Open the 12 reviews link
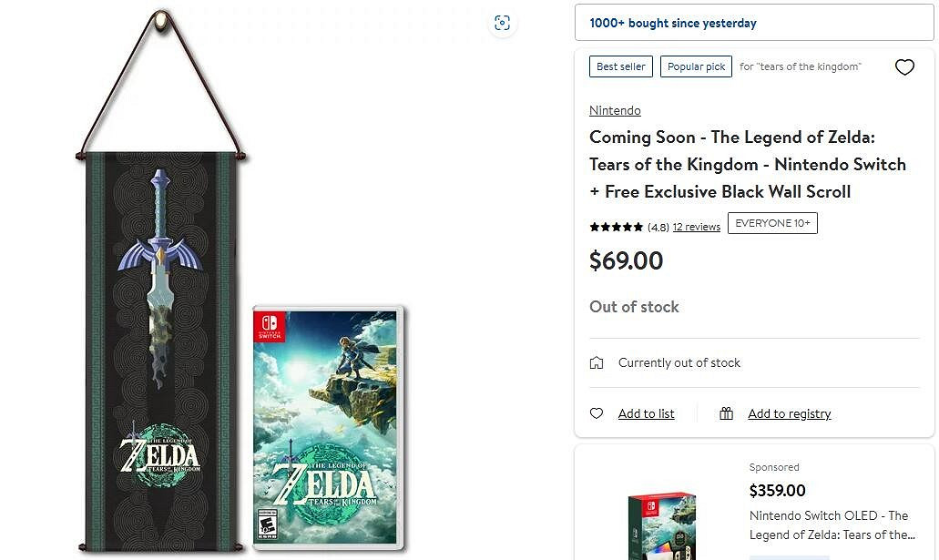 pos(696,227)
